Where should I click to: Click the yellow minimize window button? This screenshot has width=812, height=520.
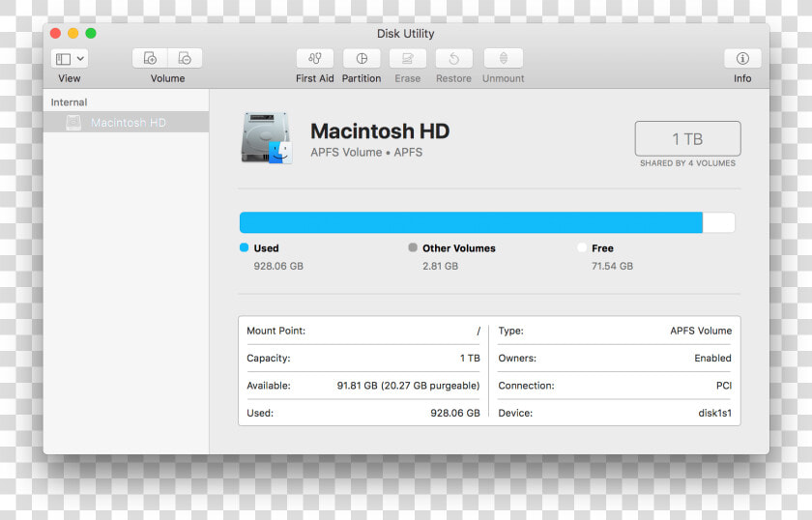tap(73, 33)
